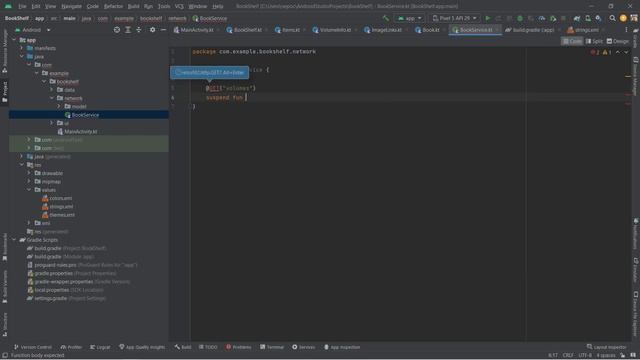This screenshot has height=360, width=640.
Task: Click the CRLF line separator in status bar
Action: [x=568, y=355]
